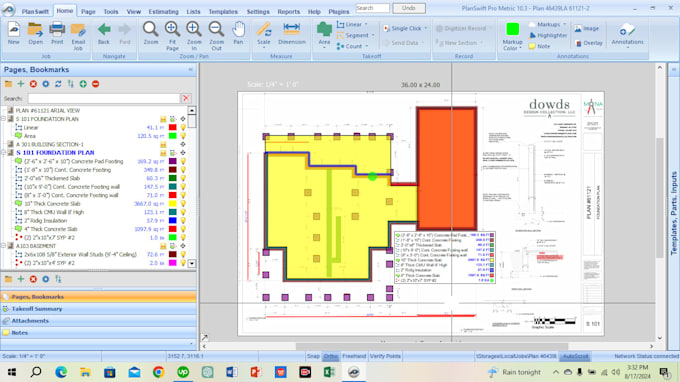Screen dimensions: 680x382
Task: Click refresh icon in Pages toolbar
Action: [58, 84]
